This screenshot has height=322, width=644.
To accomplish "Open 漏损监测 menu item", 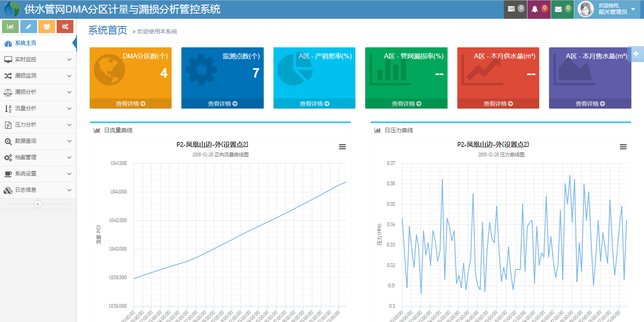I will (38, 76).
